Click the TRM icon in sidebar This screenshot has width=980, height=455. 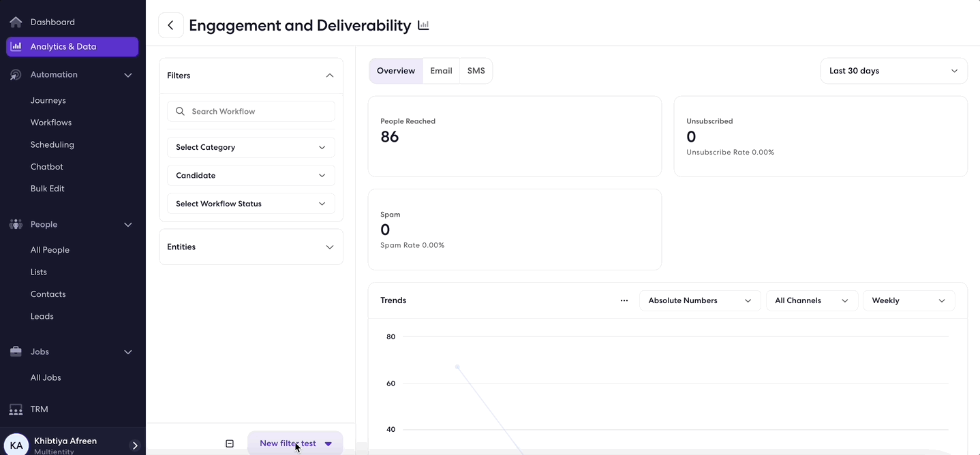point(16,409)
